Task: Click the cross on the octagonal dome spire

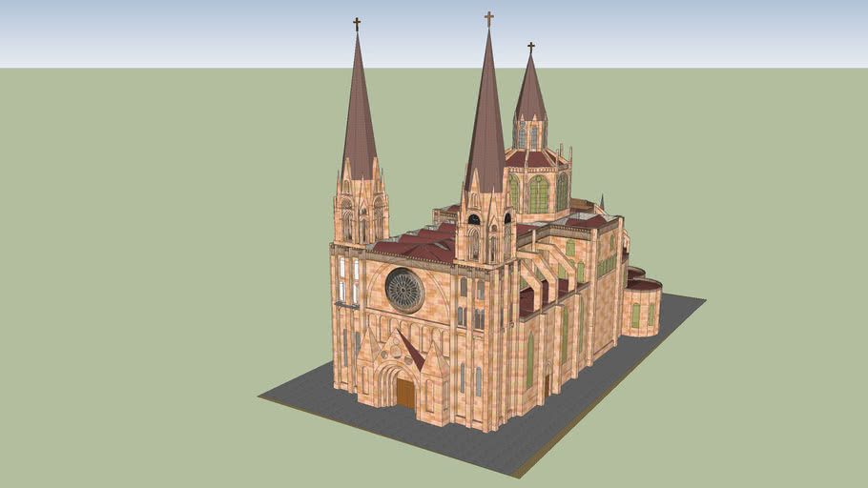Action: pyautogui.click(x=531, y=48)
